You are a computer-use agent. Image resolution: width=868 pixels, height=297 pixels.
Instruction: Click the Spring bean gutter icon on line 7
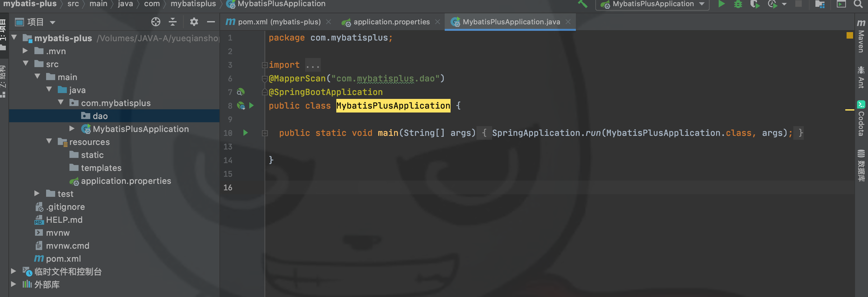(241, 92)
